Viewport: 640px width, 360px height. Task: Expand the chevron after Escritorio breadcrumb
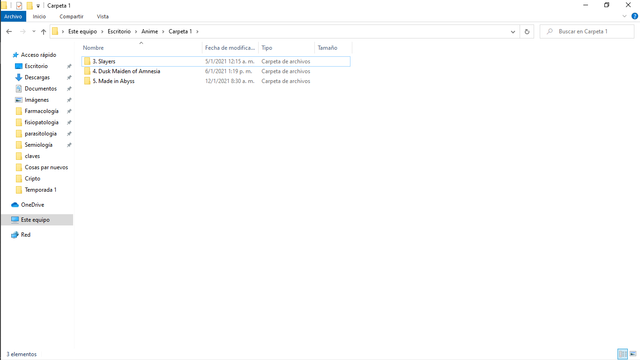[x=136, y=31]
